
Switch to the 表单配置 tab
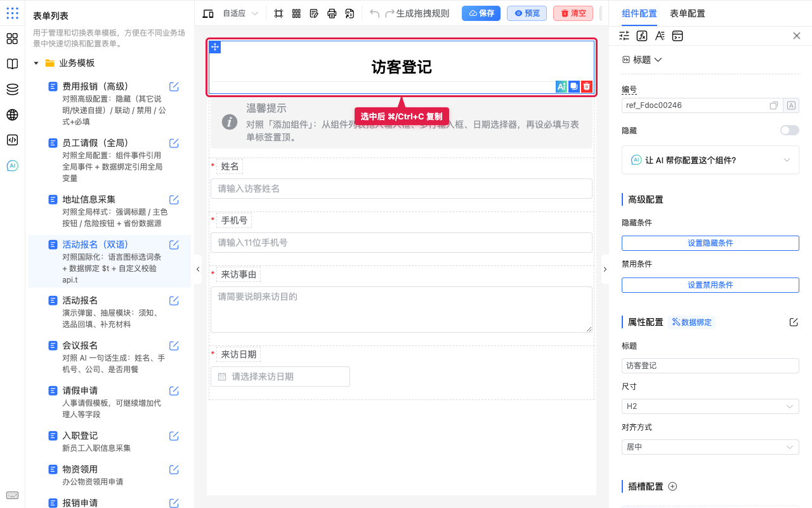point(687,13)
